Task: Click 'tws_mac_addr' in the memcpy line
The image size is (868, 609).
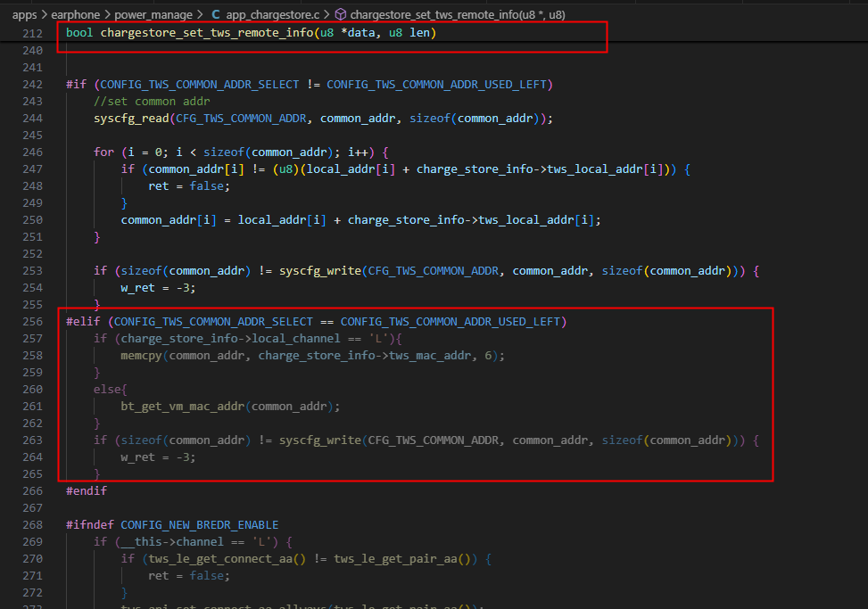Action: click(430, 356)
